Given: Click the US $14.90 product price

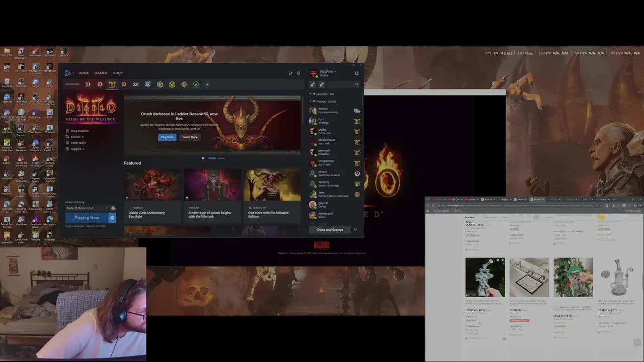Looking at the screenshot, I should pyautogui.click(x=515, y=310).
